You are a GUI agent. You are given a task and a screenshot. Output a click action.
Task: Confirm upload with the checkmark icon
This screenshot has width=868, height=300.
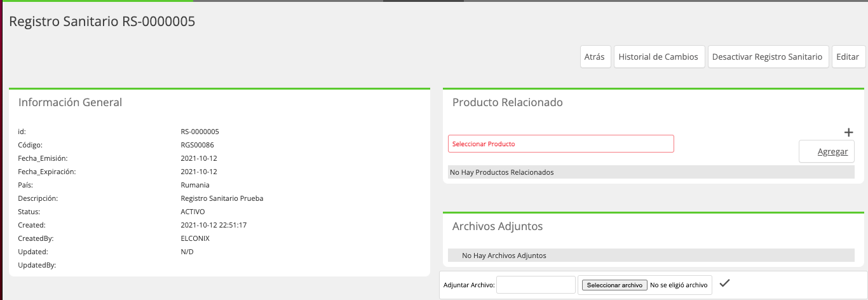724,283
